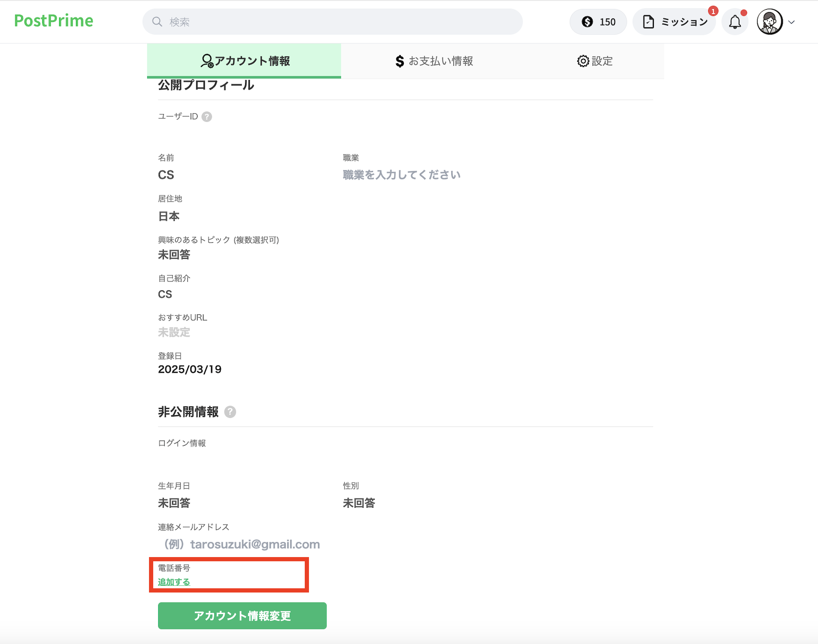Screen dimensions: 818x644
Task: Click the profile avatar picture
Action: pos(770,22)
